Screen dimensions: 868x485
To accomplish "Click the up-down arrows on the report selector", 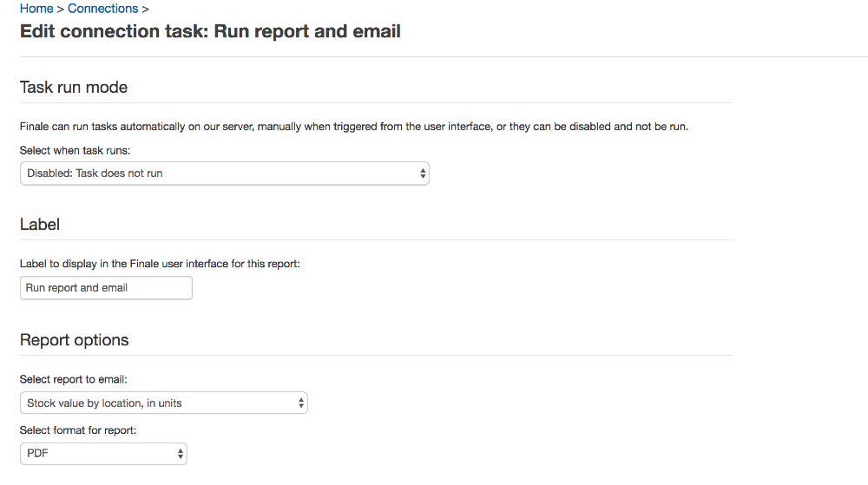I will [300, 403].
